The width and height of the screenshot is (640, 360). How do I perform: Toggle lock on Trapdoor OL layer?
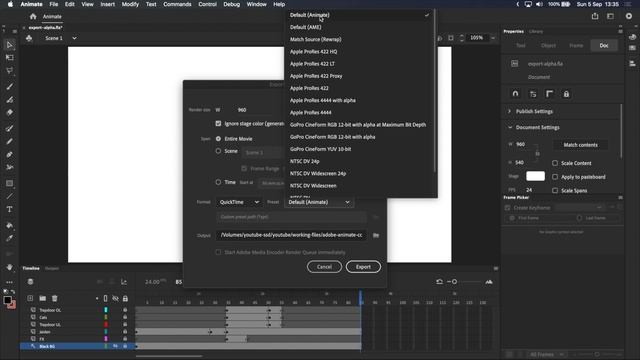pos(125,310)
